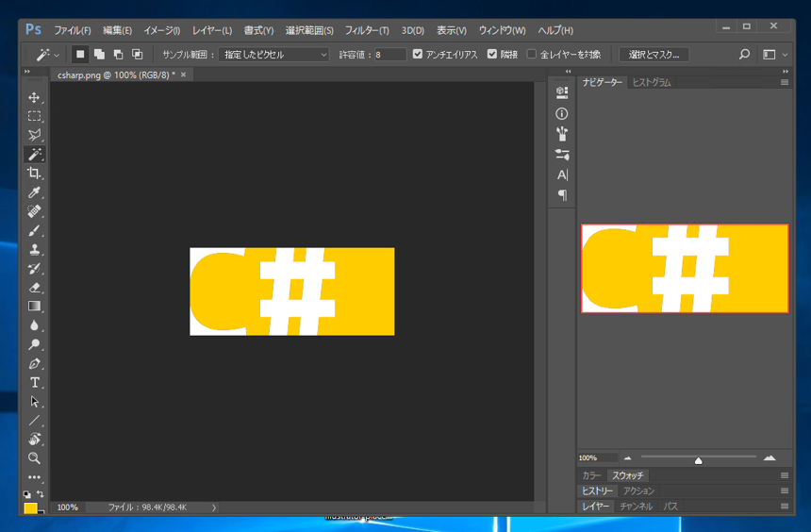
Task: Open the 編集 menu
Action: coord(118,30)
